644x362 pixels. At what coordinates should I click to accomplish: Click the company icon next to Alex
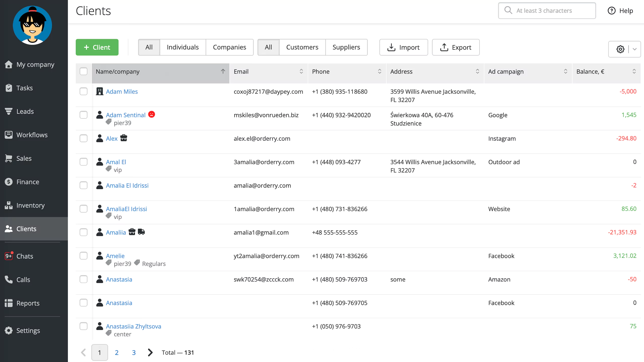click(124, 138)
